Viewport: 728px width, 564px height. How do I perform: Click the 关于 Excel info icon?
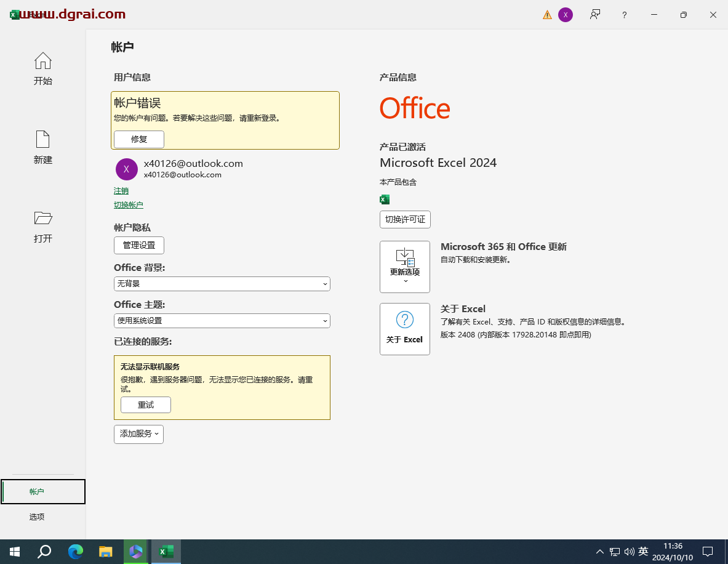tap(404, 319)
